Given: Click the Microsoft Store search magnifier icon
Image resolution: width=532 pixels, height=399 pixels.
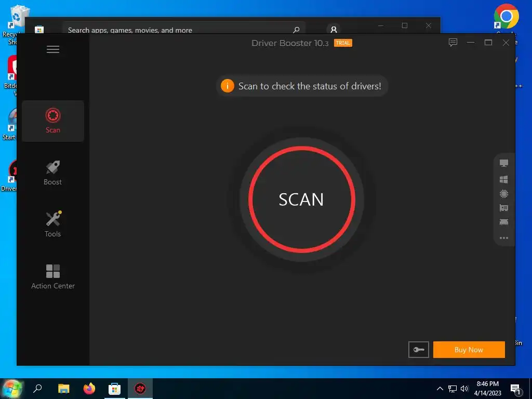Looking at the screenshot, I should 296,30.
